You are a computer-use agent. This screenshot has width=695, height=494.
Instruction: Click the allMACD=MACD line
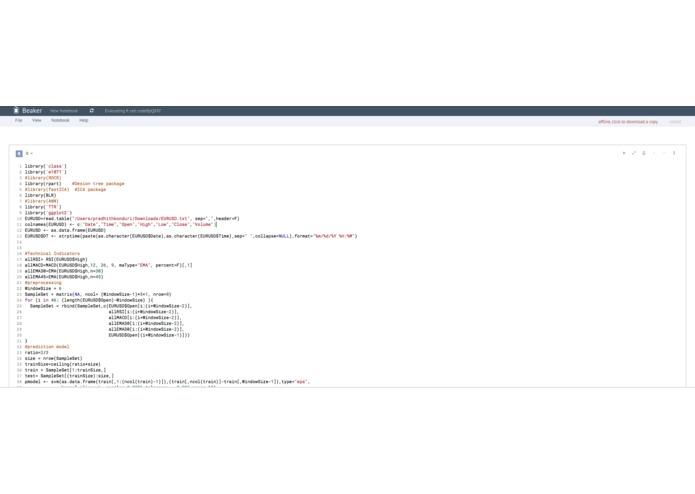pos(109,265)
